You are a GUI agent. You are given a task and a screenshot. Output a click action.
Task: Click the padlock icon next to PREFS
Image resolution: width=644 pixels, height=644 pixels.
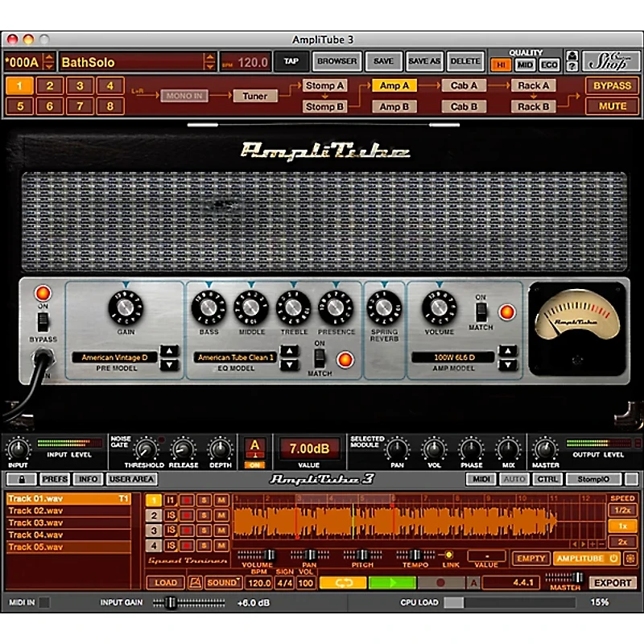(22, 479)
